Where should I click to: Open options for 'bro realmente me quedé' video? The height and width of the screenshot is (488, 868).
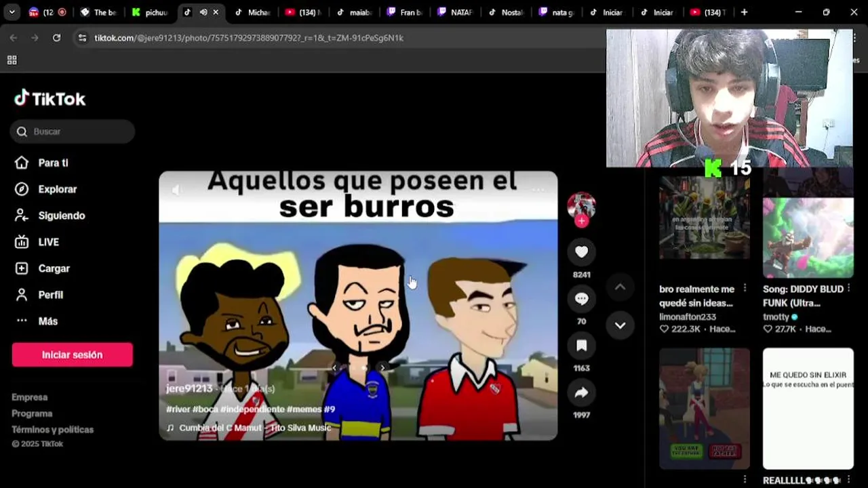(x=745, y=288)
